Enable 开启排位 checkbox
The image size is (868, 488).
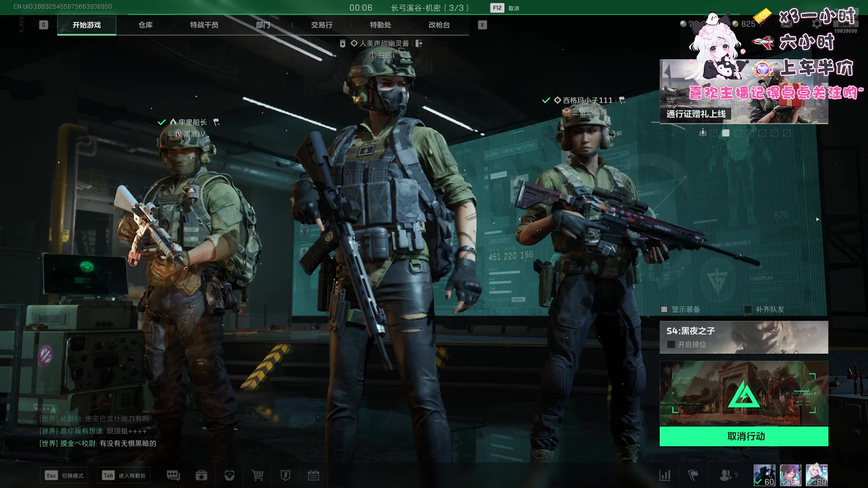(x=671, y=344)
